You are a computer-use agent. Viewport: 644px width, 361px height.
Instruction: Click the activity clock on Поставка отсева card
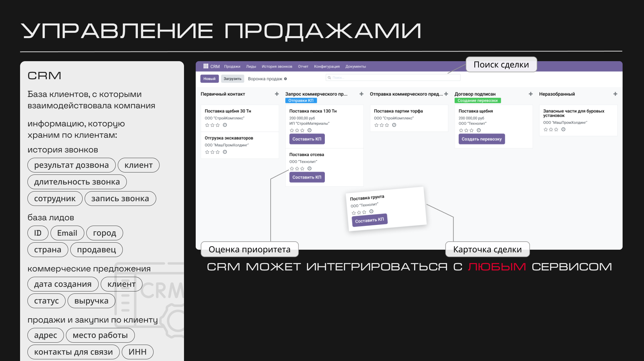[309, 168]
